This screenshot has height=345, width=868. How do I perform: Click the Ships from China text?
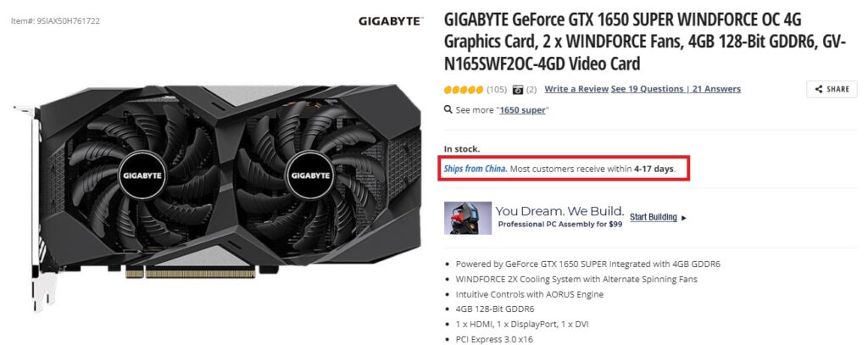point(476,169)
